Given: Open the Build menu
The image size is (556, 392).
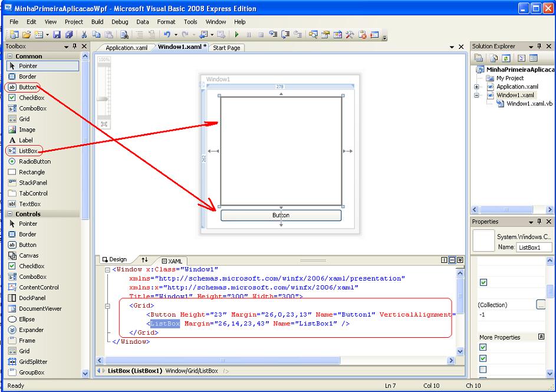Looking at the screenshot, I should (x=97, y=22).
